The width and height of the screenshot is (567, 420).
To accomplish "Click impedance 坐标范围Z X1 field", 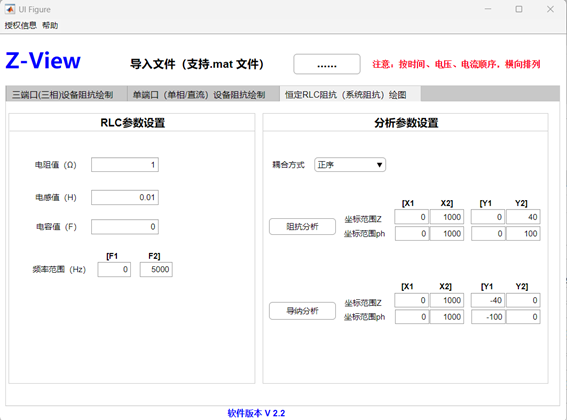I will (x=412, y=217).
